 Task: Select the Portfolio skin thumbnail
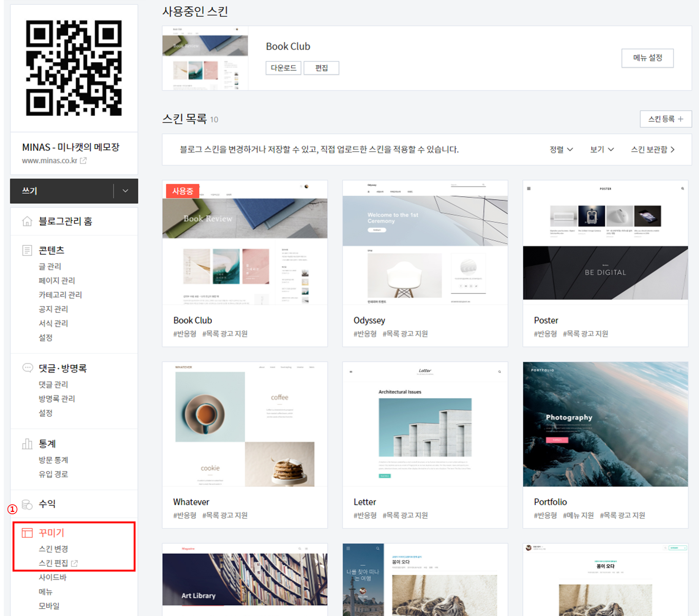tap(606, 424)
